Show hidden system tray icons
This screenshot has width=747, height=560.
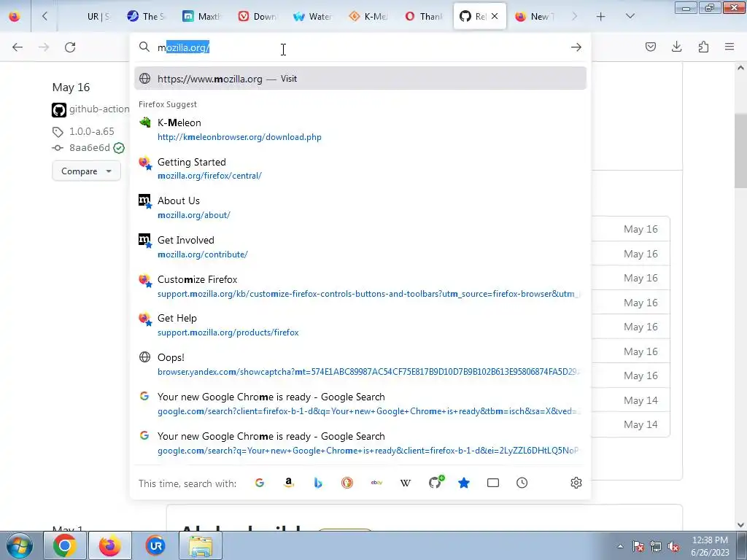620,546
